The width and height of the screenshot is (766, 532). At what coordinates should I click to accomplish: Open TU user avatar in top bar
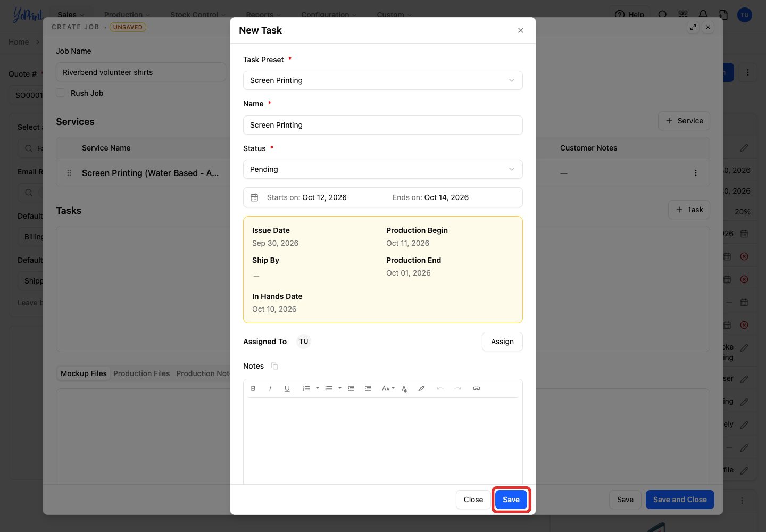tap(745, 15)
